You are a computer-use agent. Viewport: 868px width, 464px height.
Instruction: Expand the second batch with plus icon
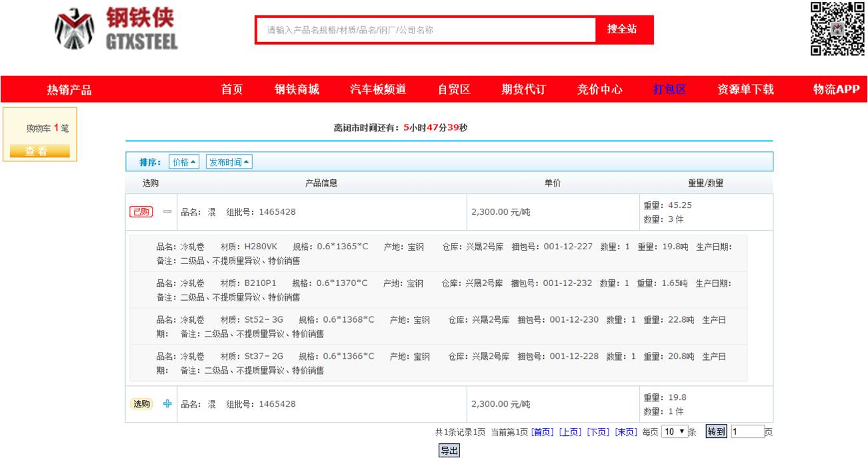click(x=167, y=404)
